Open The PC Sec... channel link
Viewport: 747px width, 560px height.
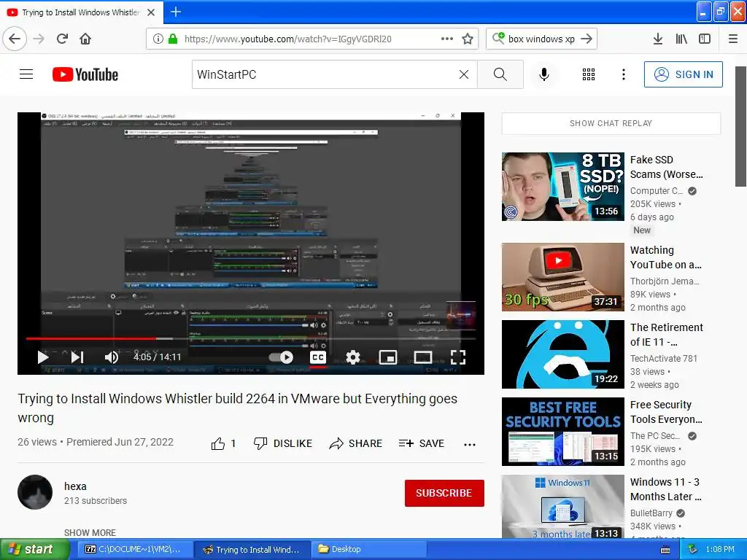(x=655, y=436)
